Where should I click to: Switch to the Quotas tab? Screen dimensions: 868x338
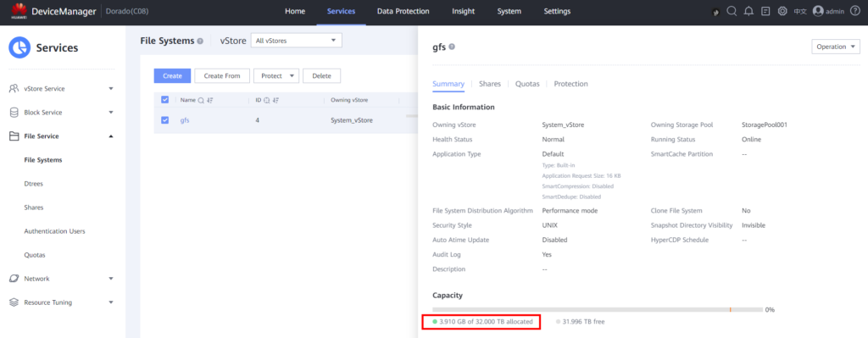click(x=527, y=84)
